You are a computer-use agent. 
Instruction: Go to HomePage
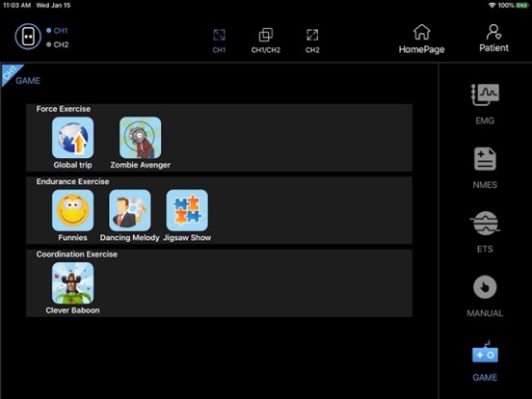421,39
